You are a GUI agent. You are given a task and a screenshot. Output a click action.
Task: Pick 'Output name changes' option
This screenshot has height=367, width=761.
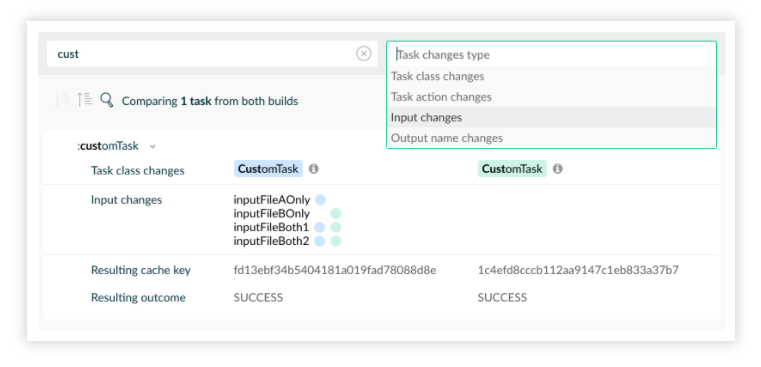click(551, 138)
